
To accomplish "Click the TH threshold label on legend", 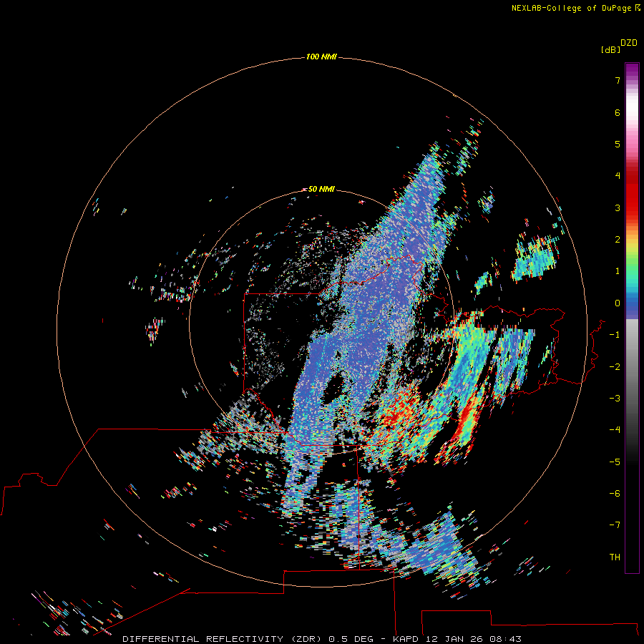I will [615, 557].
